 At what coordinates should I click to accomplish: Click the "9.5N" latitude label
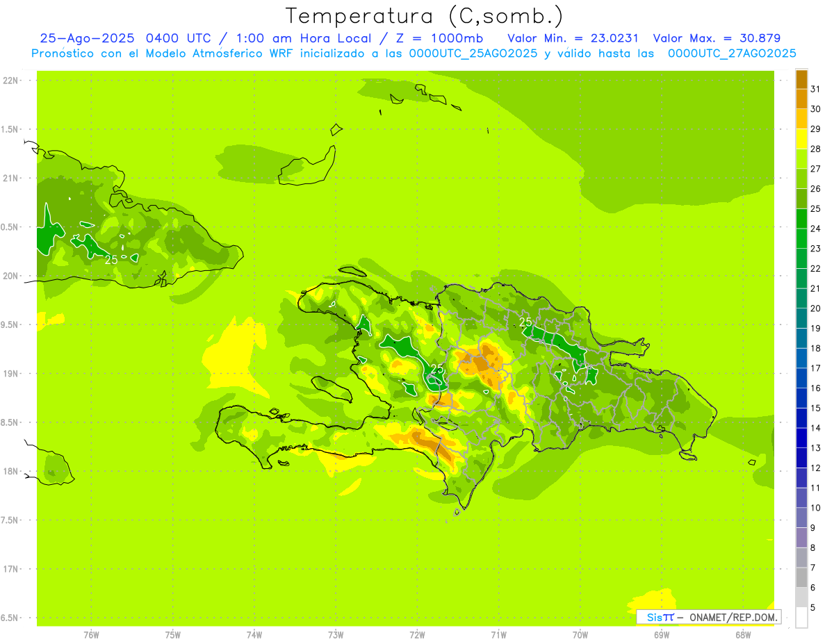pos(10,325)
